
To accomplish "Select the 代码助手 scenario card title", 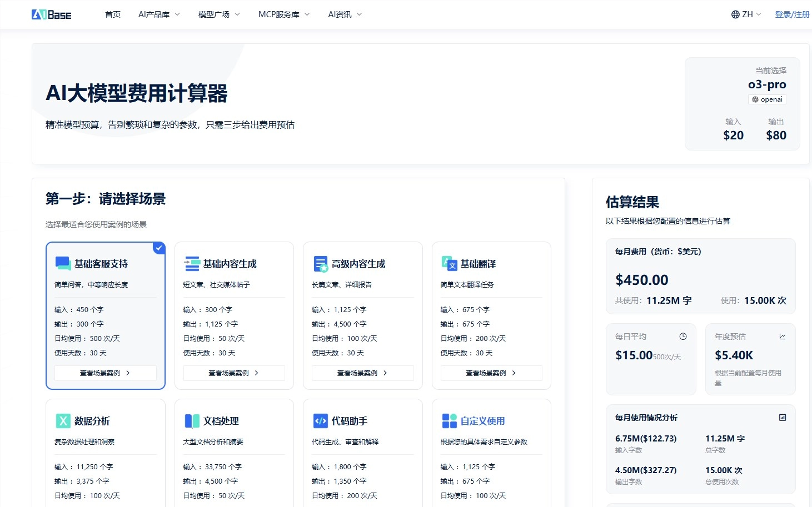I will (350, 421).
